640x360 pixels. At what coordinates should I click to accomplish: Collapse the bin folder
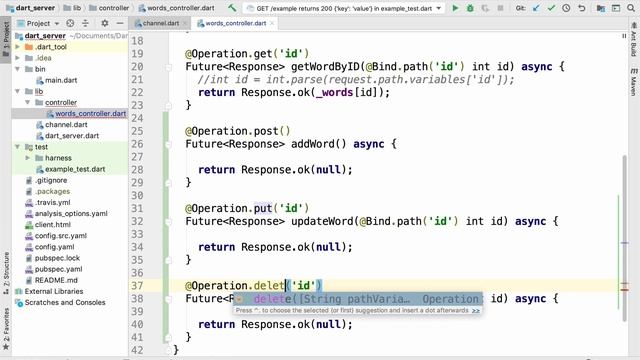[x=18, y=69]
